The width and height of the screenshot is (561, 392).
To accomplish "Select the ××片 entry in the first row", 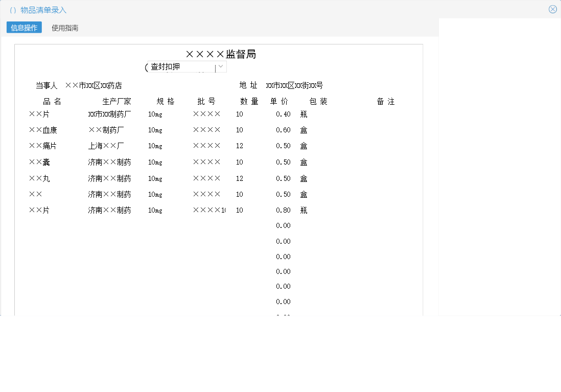I will tap(40, 113).
